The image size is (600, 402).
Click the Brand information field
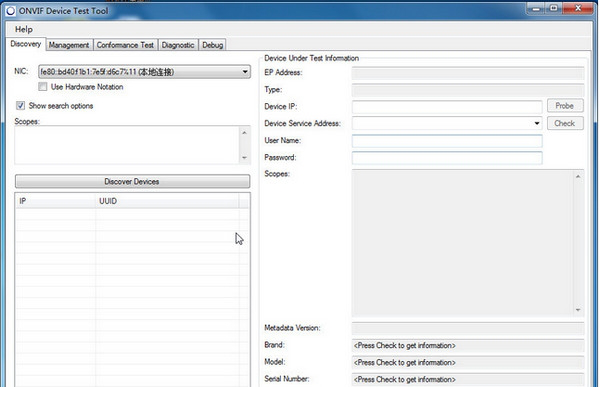click(x=468, y=346)
